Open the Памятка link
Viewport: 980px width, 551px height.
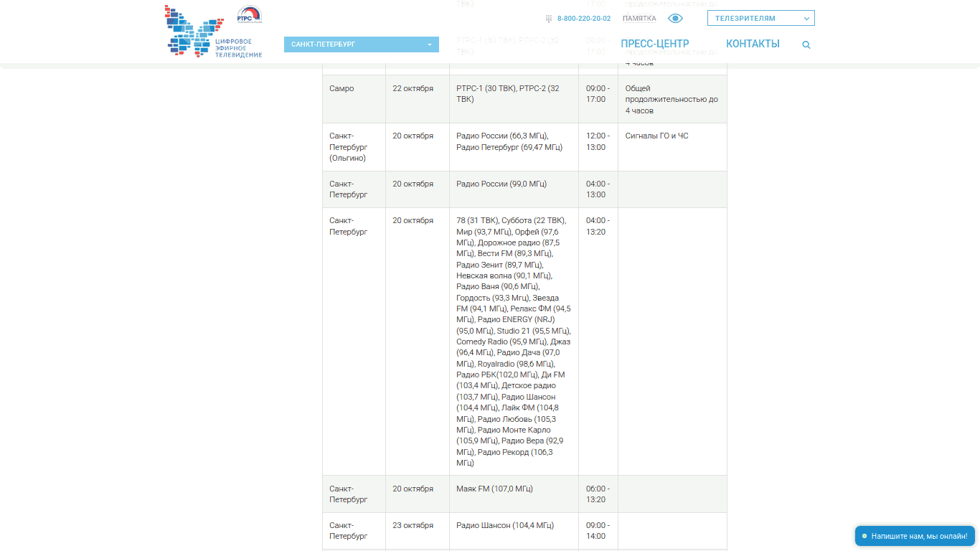click(x=639, y=19)
